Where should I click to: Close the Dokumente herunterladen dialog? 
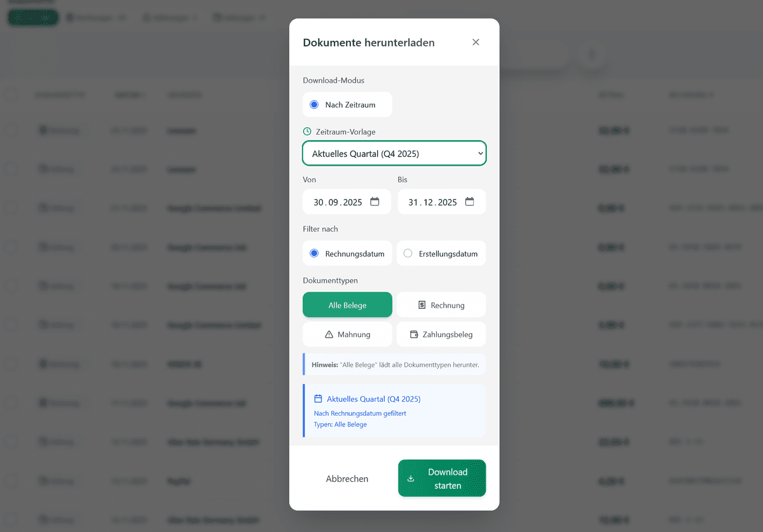[x=476, y=43]
